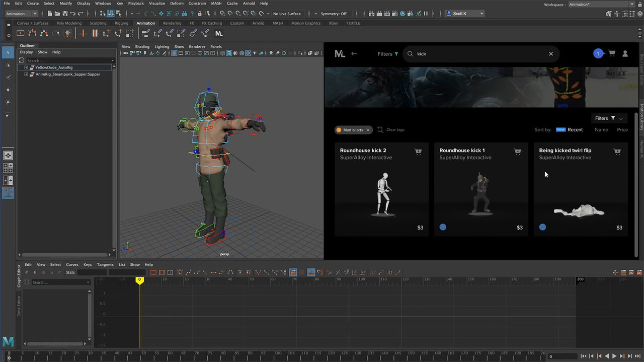
Task: Click the Clear tags link in Motion Library
Action: coord(395,129)
